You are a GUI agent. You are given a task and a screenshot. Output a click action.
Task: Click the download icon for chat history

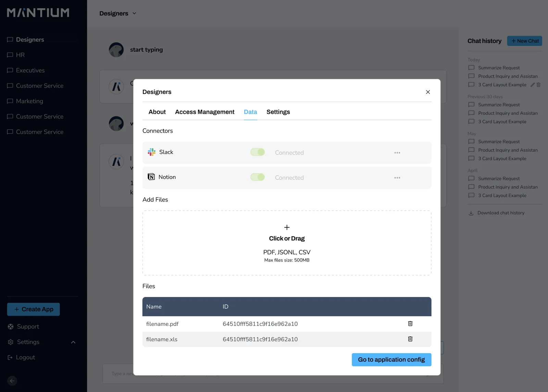click(471, 213)
